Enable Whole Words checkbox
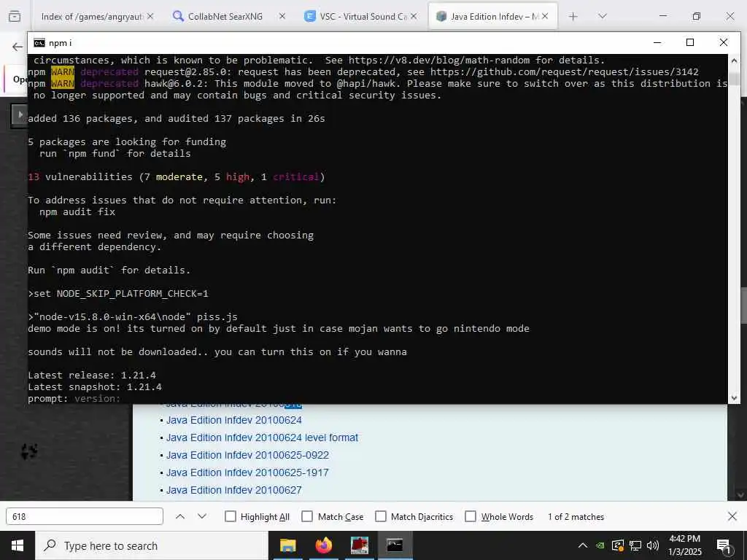The image size is (747, 560). point(471,517)
